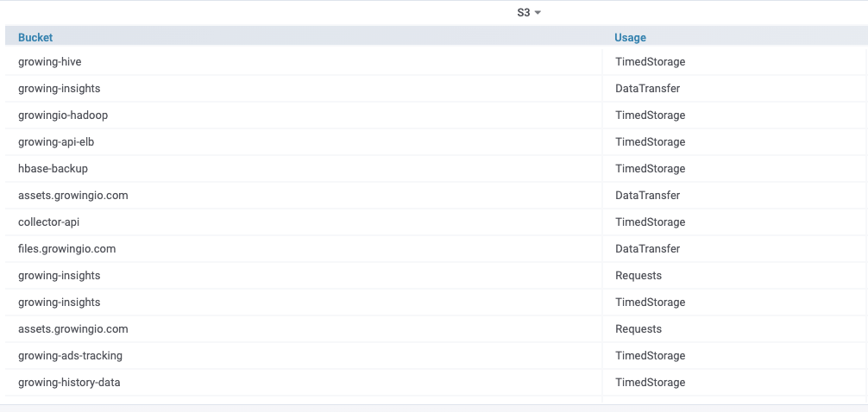
Task: Click Requests in the growing-insights row
Action: pyautogui.click(x=638, y=276)
